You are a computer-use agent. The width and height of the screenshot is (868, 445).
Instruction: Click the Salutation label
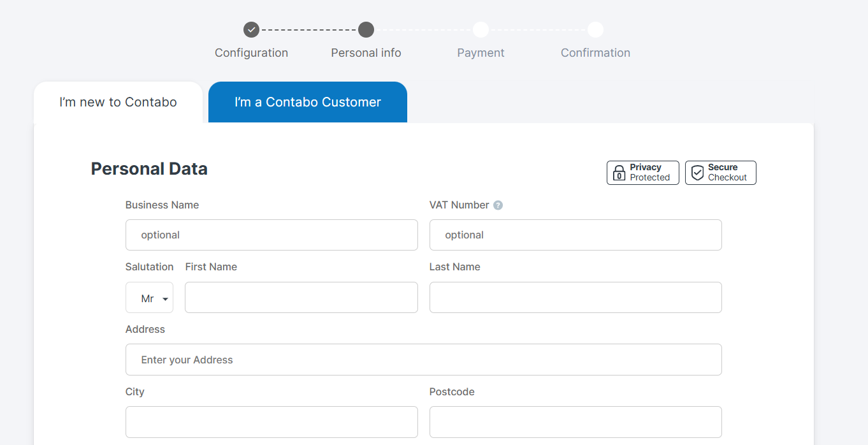[x=150, y=267]
